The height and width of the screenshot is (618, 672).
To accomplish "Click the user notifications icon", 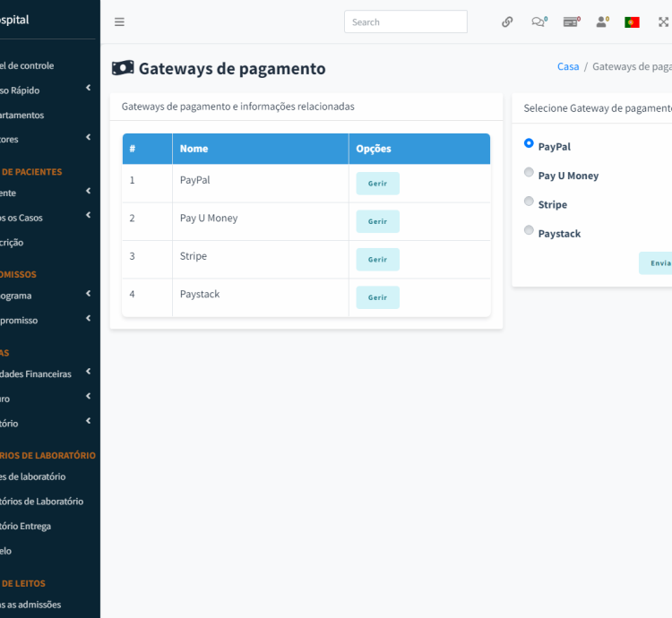I will point(602,22).
